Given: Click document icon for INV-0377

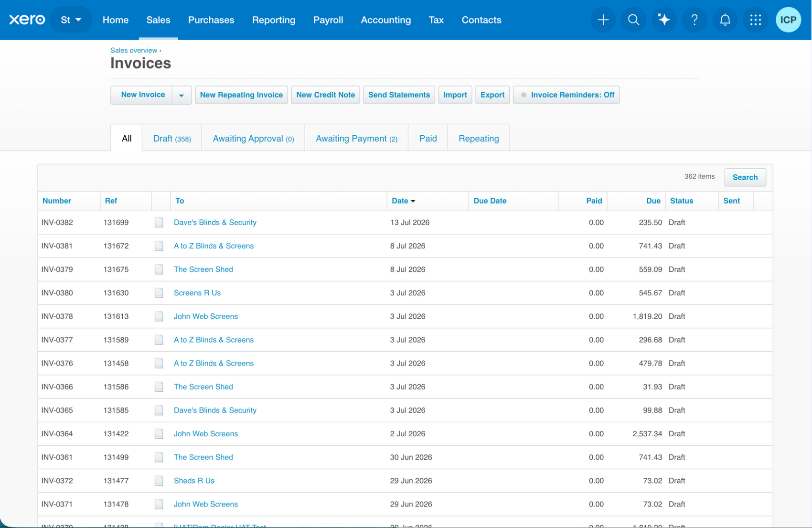Looking at the screenshot, I should 159,340.
